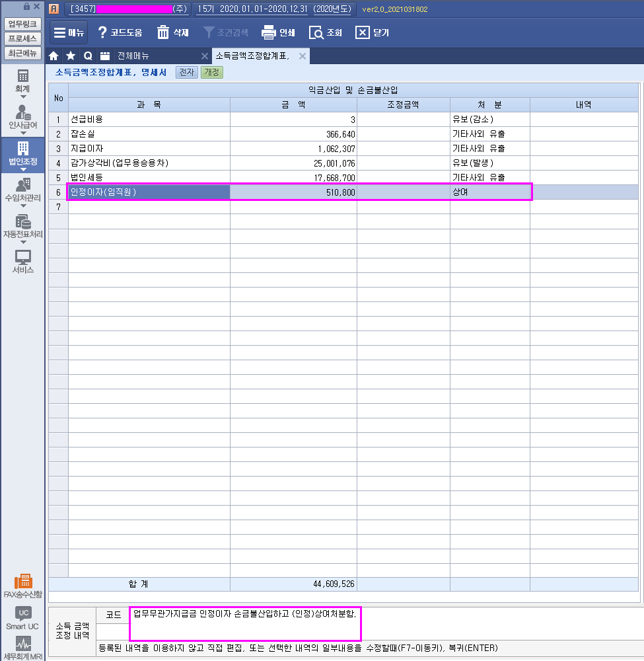Switch to the 전체메뉴 tab
The image size is (644, 661).
133,56
